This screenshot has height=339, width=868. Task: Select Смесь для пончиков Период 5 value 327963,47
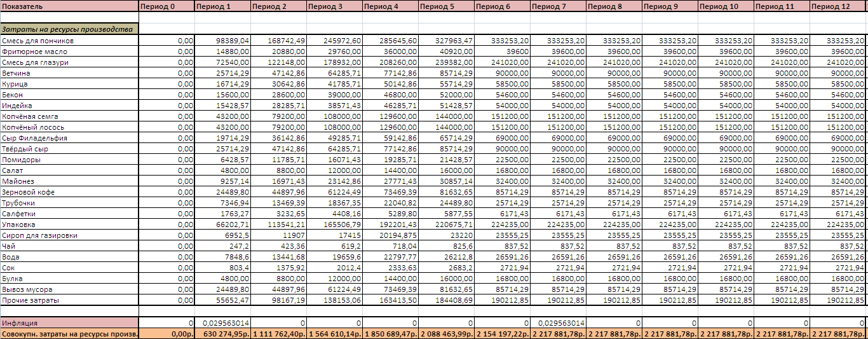point(446,41)
